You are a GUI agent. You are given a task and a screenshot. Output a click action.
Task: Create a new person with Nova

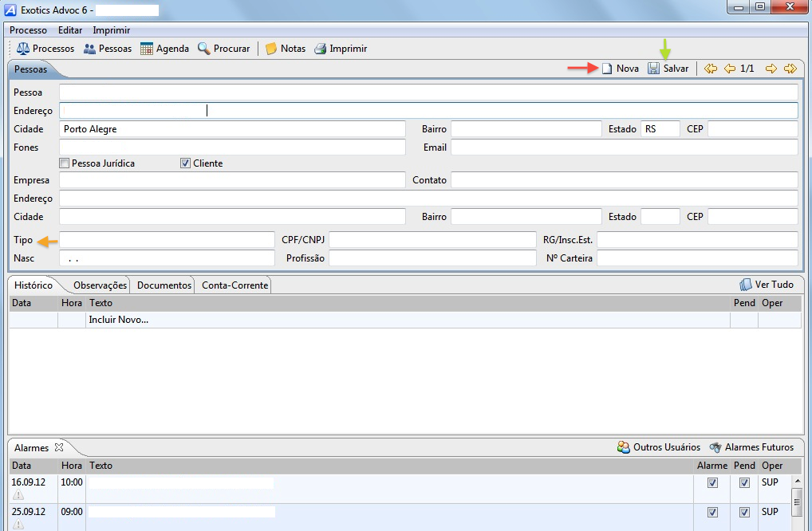pyautogui.click(x=620, y=69)
